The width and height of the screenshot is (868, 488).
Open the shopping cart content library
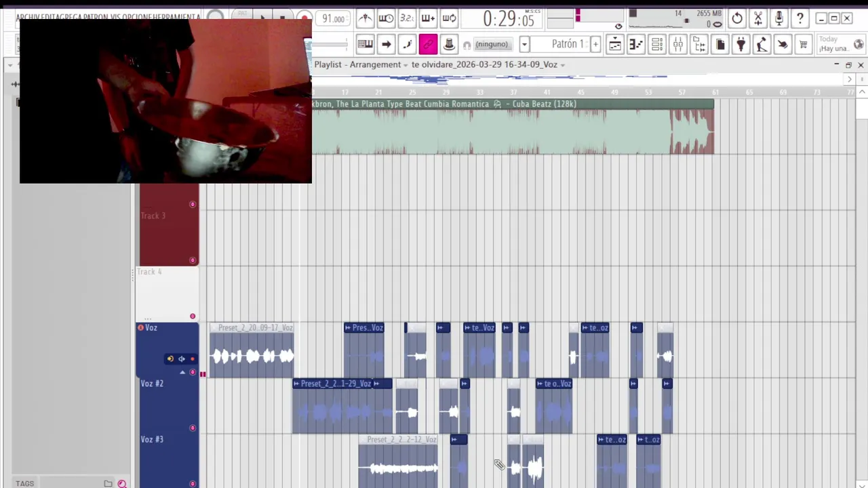804,45
